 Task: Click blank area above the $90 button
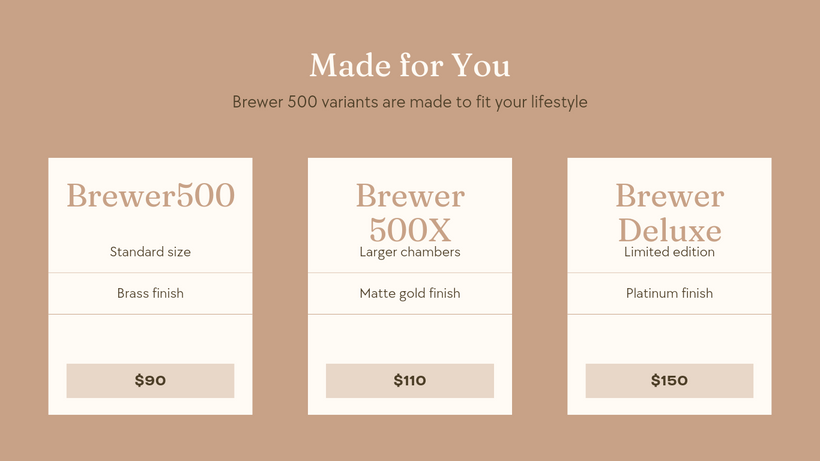click(x=150, y=339)
